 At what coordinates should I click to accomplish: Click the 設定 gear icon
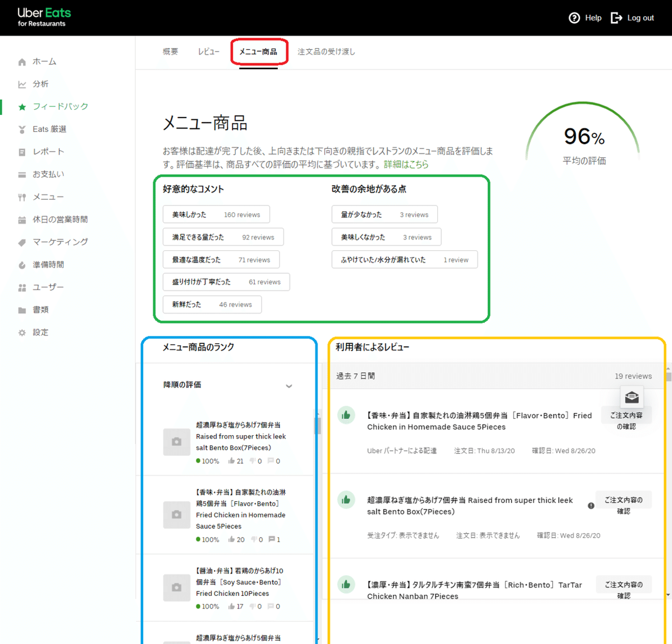click(22, 333)
